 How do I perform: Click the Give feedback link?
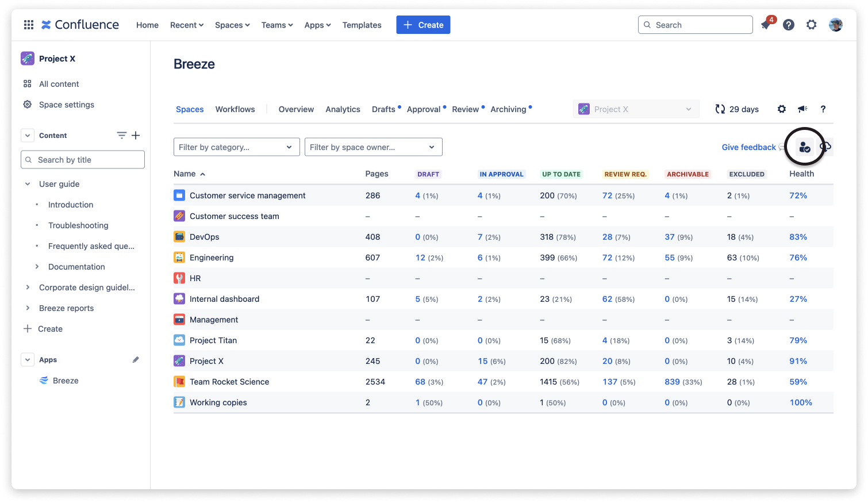click(749, 147)
